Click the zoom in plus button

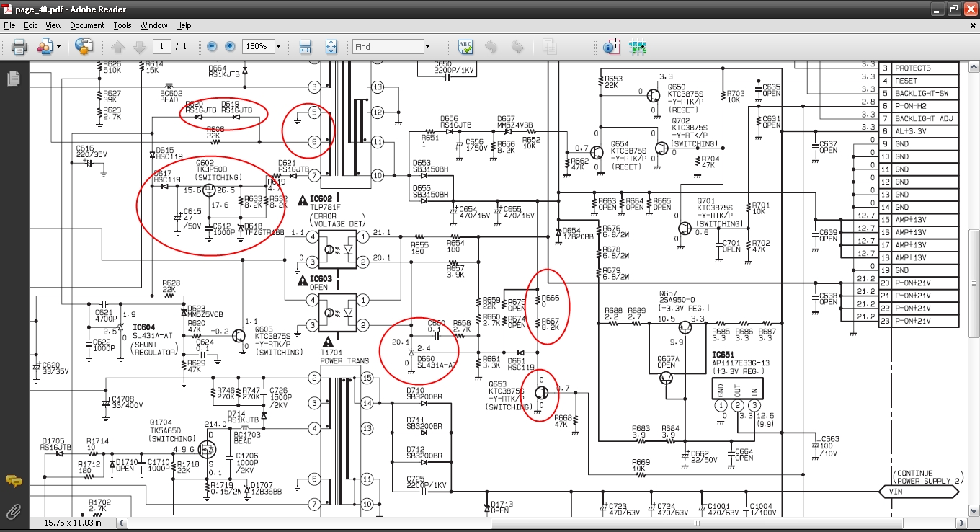[230, 47]
